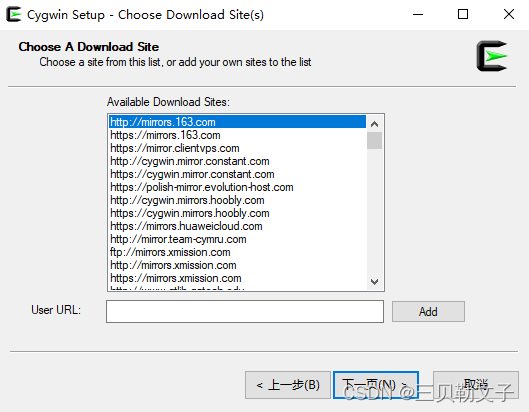Choose https://mirror.clientvps.com from list
The height and width of the screenshot is (412, 529).
(238, 148)
